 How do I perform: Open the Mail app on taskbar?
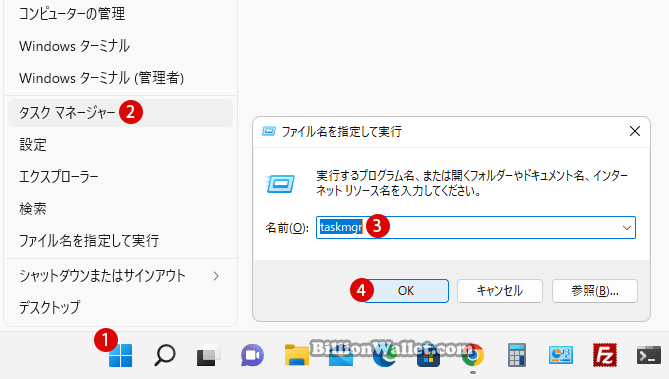341,355
